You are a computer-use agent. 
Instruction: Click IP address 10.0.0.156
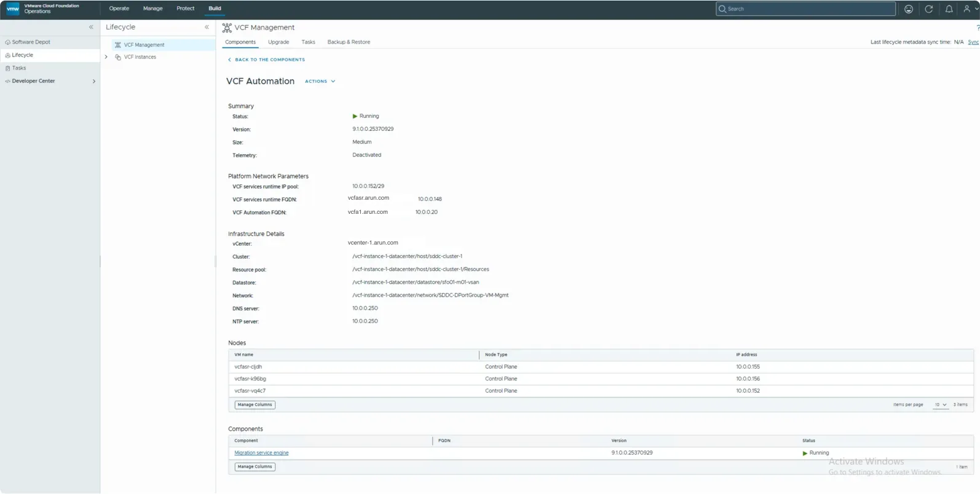[748, 379]
